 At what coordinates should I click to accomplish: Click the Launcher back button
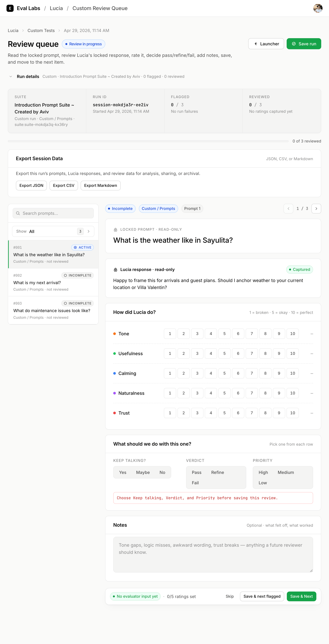coord(266,44)
